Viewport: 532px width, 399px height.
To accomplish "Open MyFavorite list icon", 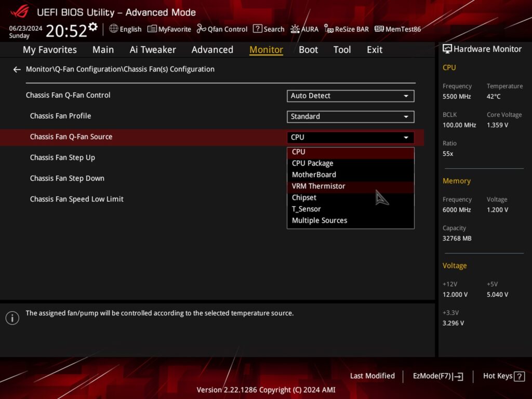I will point(152,29).
